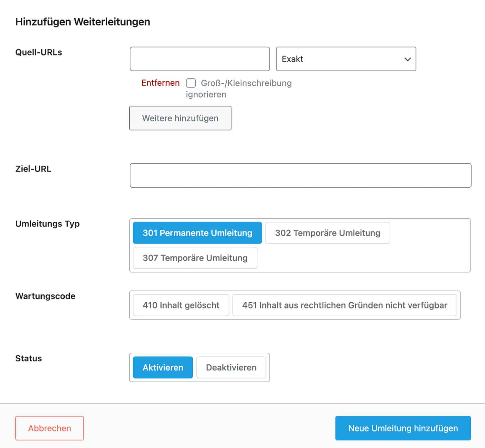Set status to Aktivieren
Image resolution: width=485 pixels, height=448 pixels.
pos(163,368)
